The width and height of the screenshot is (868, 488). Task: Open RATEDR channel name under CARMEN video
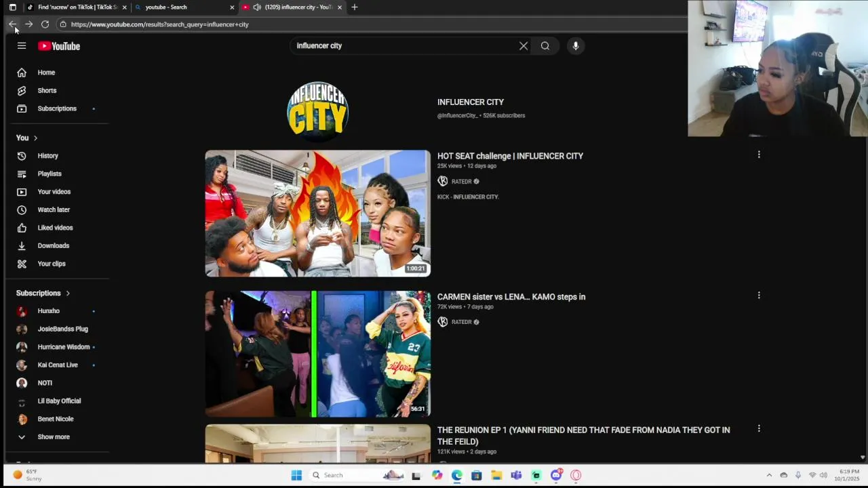click(x=462, y=322)
